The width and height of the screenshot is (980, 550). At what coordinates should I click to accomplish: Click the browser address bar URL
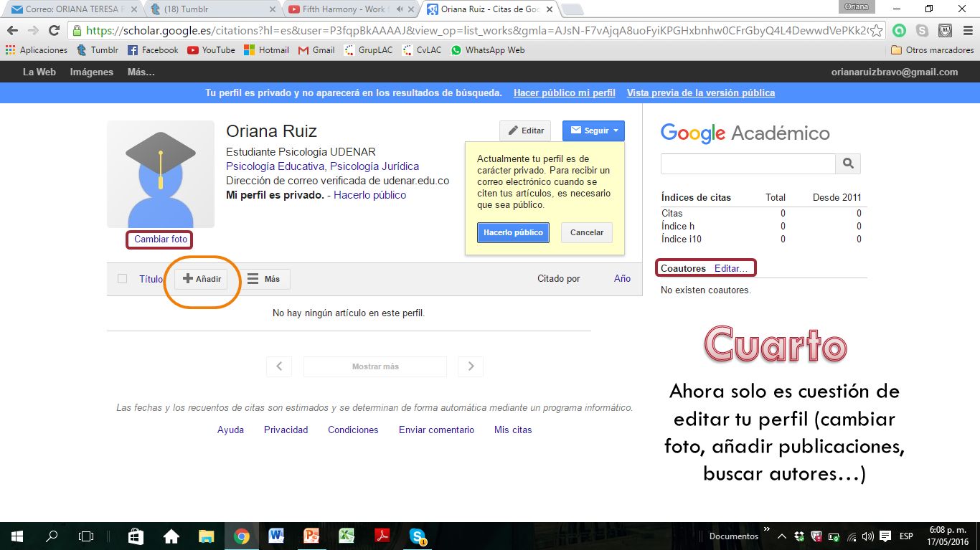coord(477,31)
